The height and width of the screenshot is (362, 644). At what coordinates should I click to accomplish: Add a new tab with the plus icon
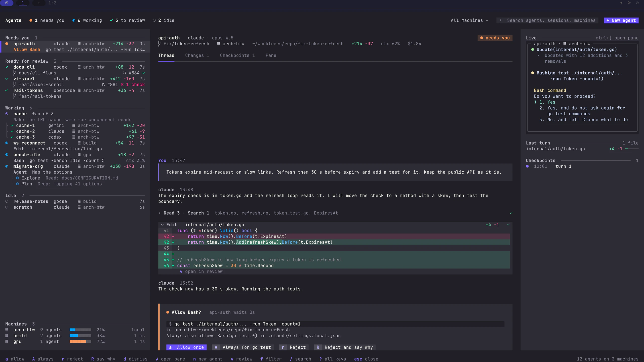coord(39,3)
